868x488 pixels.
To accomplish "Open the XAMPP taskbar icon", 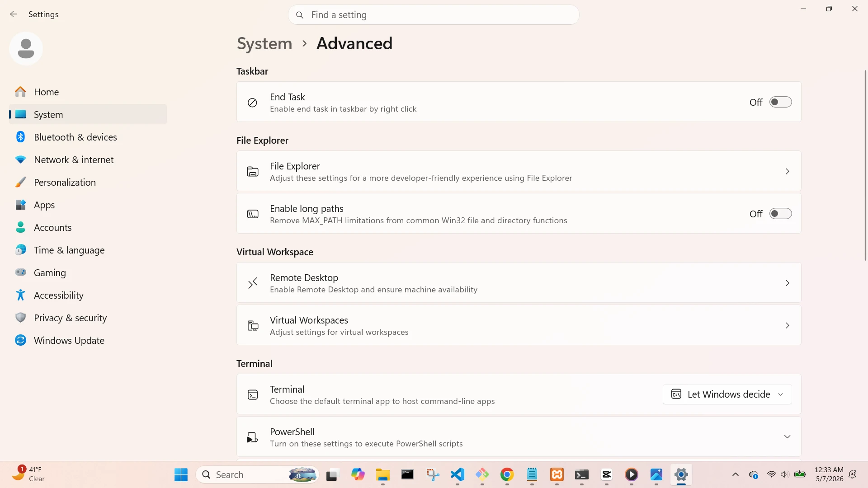I will pos(557,474).
